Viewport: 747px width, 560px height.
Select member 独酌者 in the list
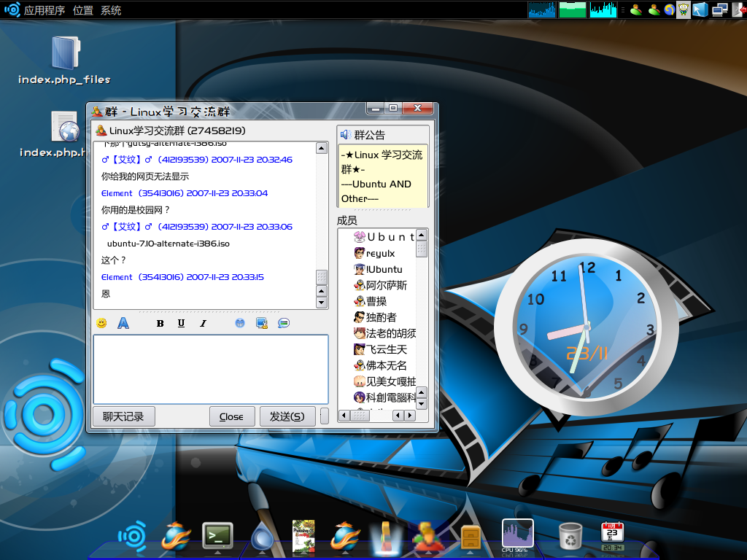(x=375, y=317)
